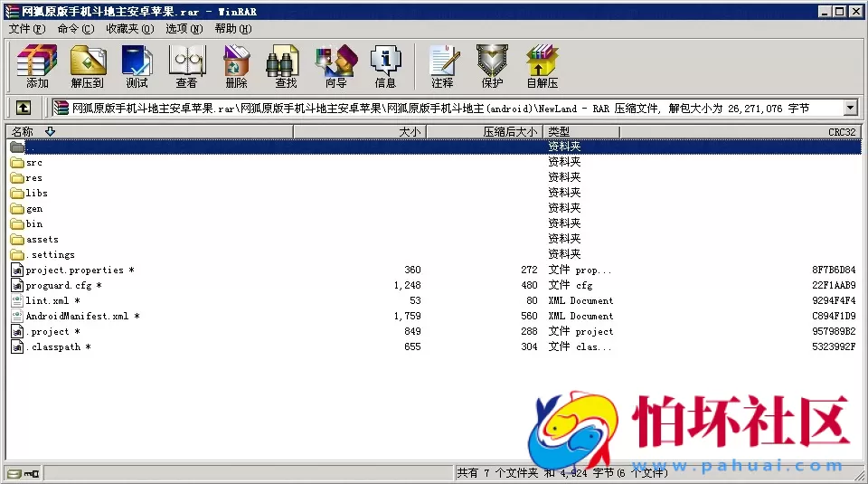Viewport: 868px width, 484px height.
Task: Click the Add (添加) toolbar icon
Action: point(37,66)
